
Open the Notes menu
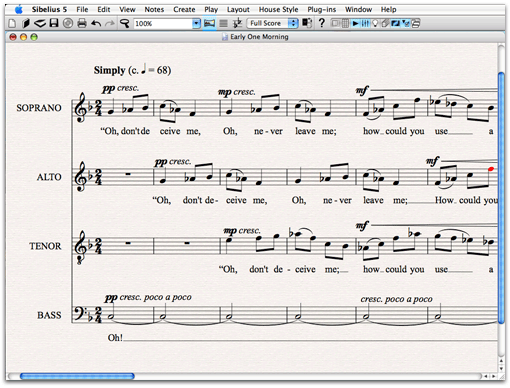(x=154, y=9)
